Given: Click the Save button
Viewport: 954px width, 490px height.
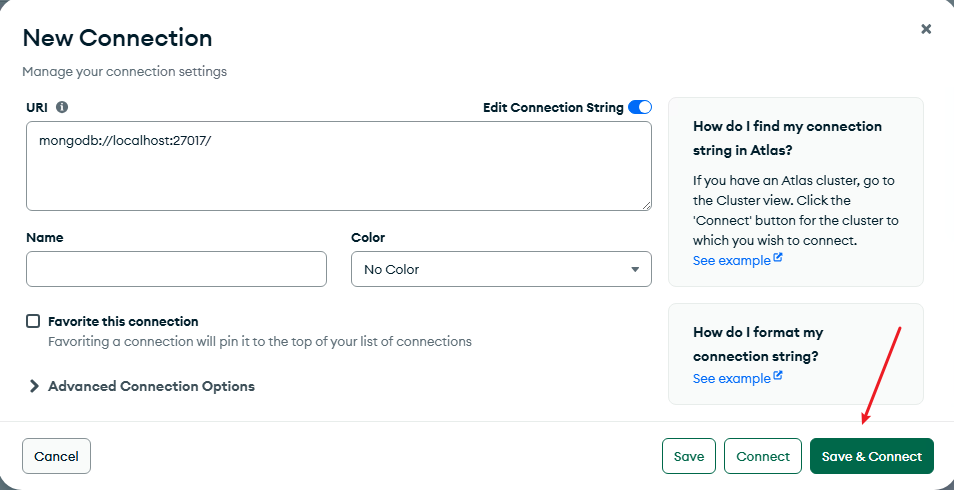Looking at the screenshot, I should tap(689, 456).
